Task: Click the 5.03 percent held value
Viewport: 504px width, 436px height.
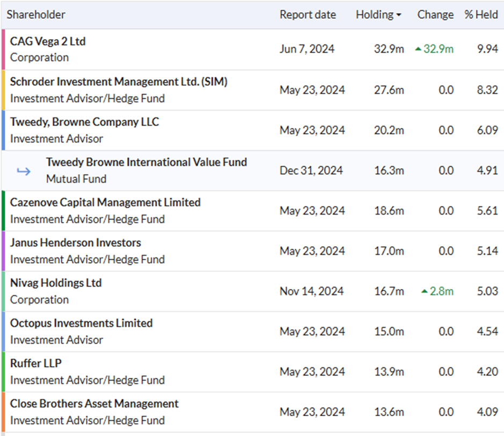Action: (487, 291)
